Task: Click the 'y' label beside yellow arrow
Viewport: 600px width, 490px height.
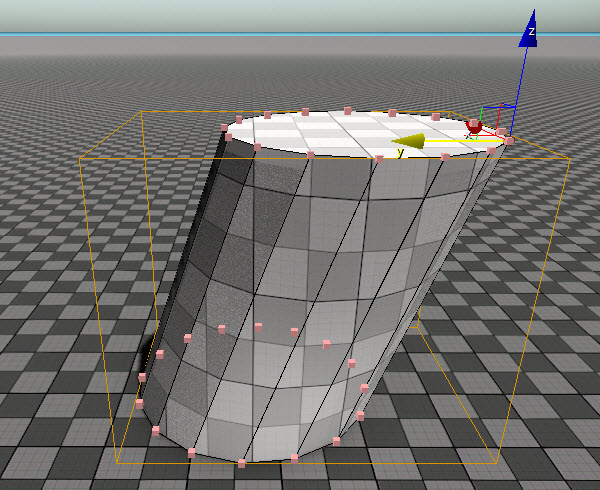Action: 400,153
